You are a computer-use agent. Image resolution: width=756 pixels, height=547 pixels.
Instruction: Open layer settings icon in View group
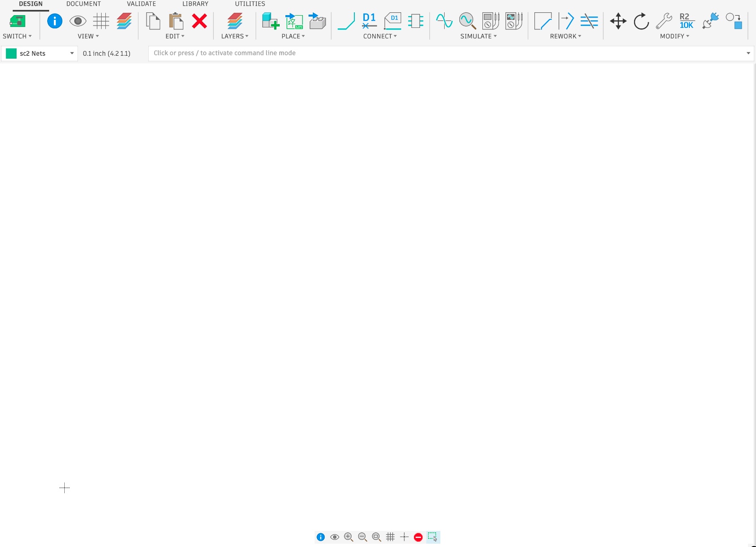124,21
